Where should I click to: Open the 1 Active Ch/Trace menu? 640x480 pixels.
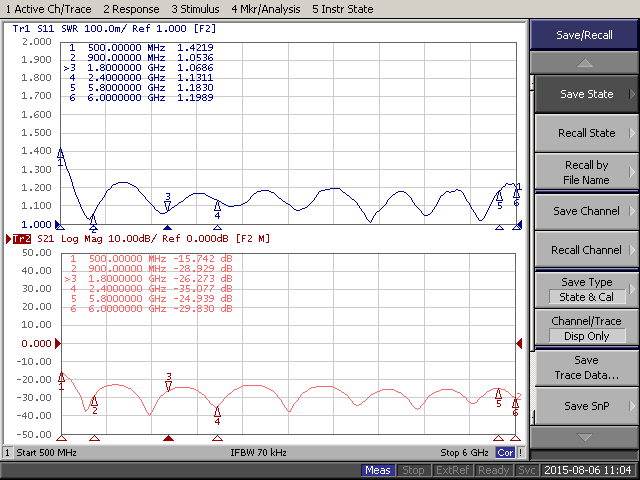[49, 9]
